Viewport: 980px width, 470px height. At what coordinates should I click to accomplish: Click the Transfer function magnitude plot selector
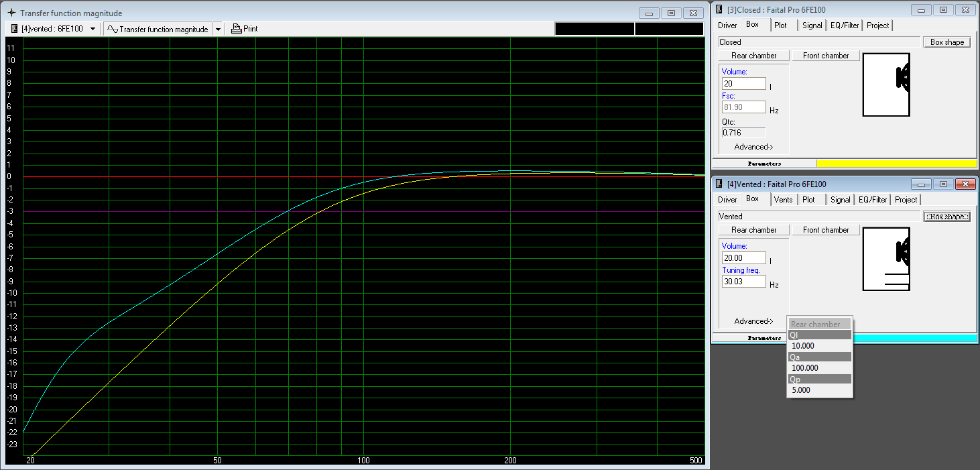158,29
